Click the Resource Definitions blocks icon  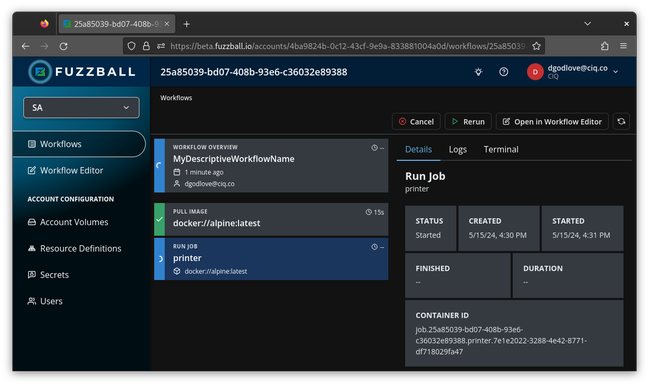pos(32,248)
